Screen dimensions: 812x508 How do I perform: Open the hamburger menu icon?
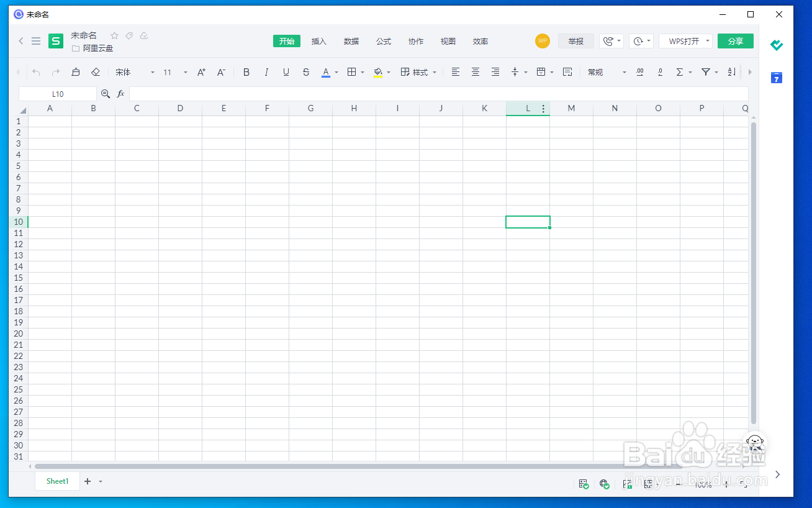click(36, 41)
